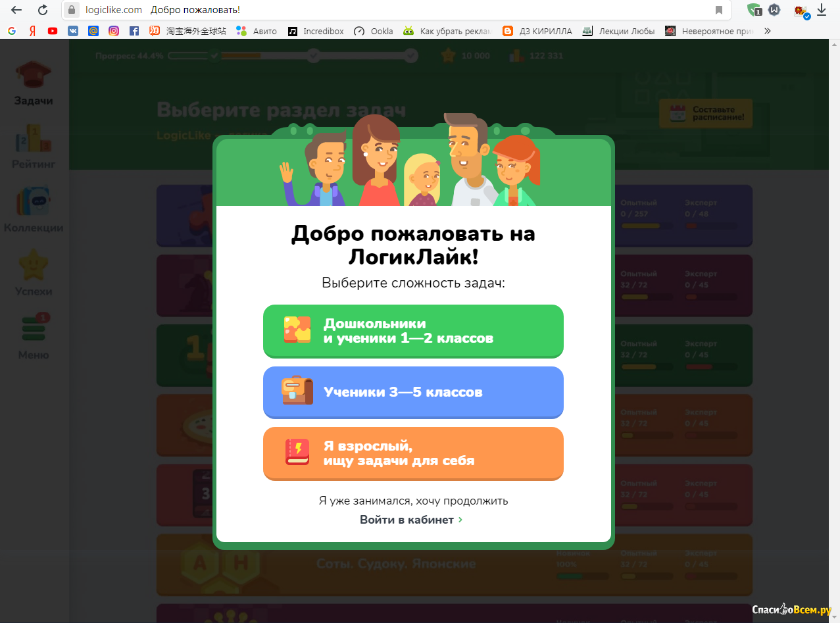Bookmark this page with the flag icon

[719, 10]
